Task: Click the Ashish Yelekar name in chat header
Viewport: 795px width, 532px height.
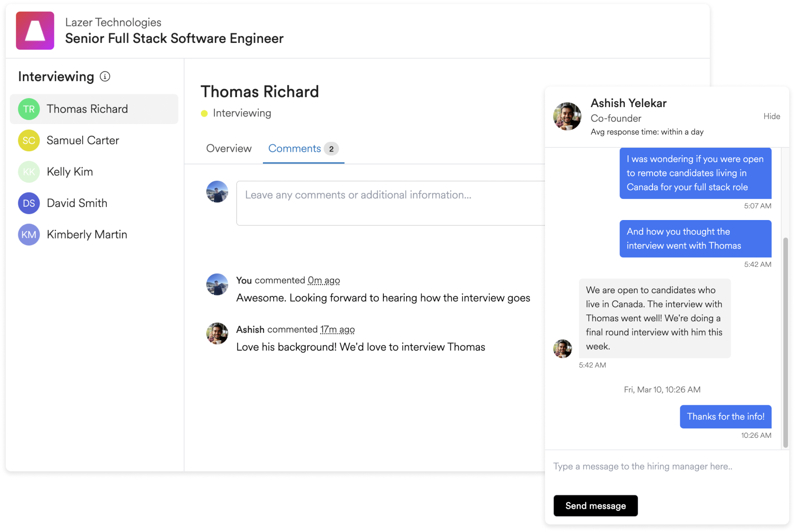Action: pos(629,103)
